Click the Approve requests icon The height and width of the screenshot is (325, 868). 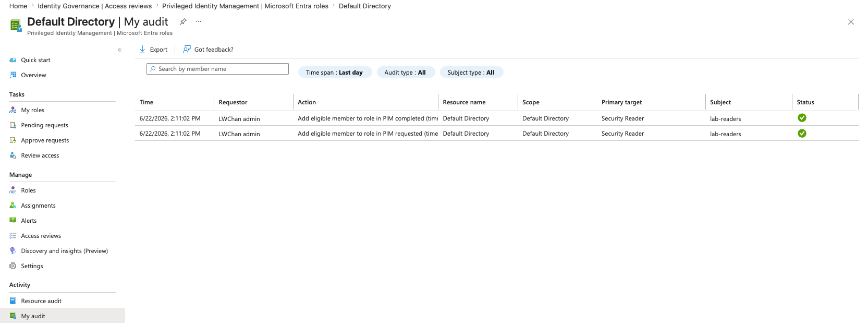point(13,140)
